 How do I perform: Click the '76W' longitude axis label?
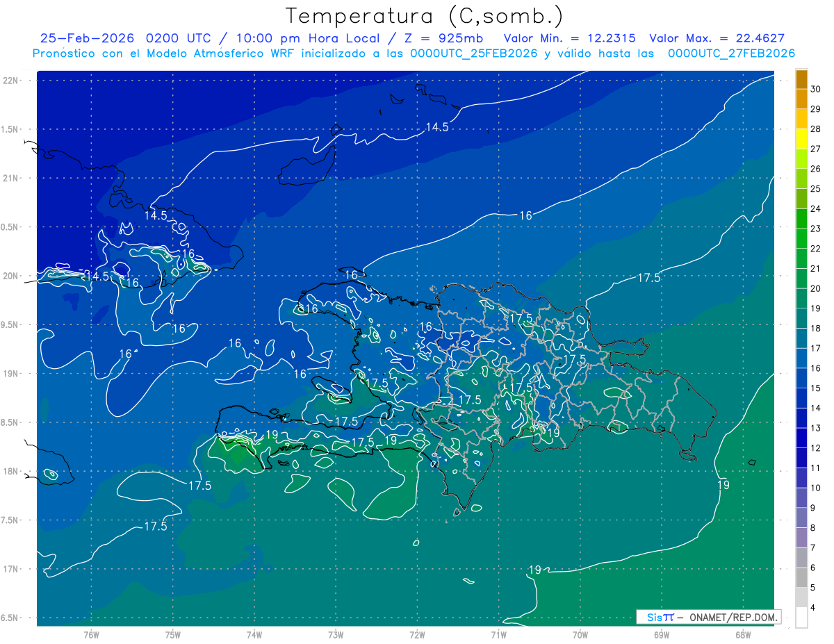point(92,634)
